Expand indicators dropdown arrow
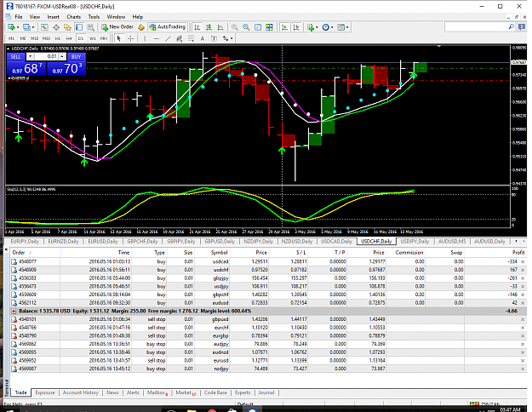The image size is (532, 412). tap(317, 27)
